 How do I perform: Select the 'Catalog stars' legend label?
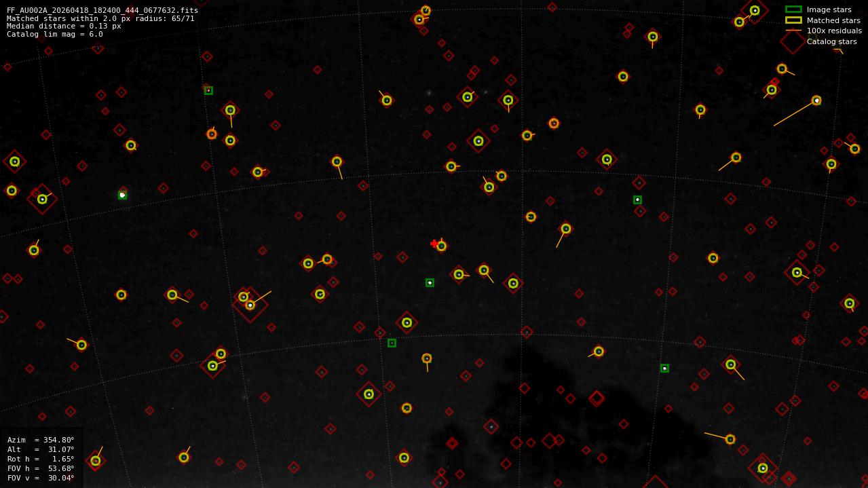pos(831,41)
